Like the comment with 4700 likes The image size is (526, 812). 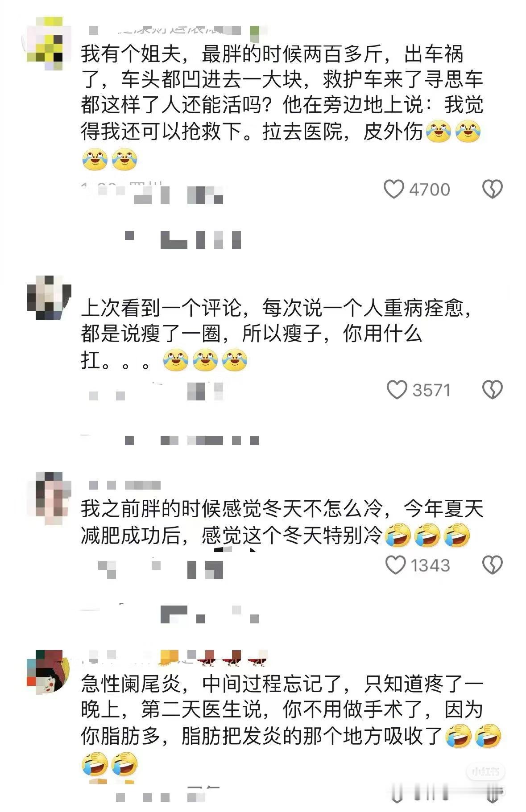[394, 189]
